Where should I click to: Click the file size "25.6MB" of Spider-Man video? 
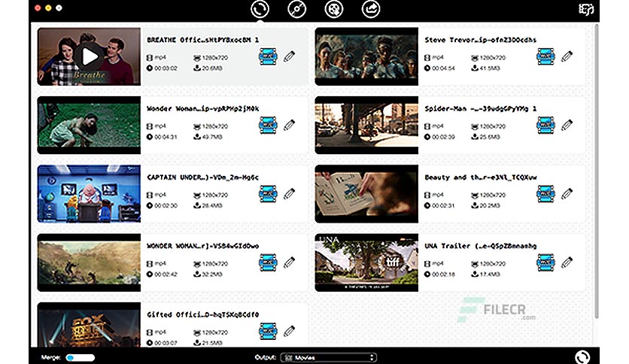490,137
